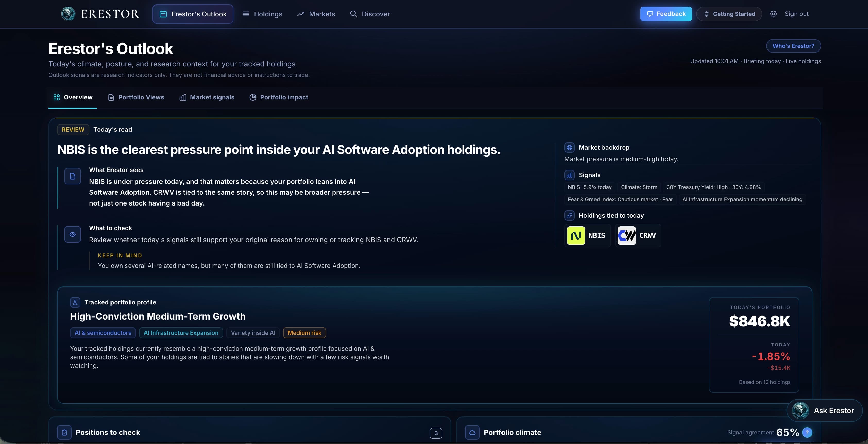Open the Market signals tab
This screenshot has width=868, height=444.
point(207,97)
